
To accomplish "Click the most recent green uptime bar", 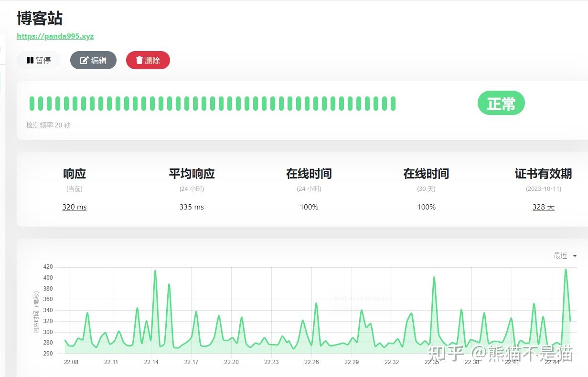I will point(393,103).
